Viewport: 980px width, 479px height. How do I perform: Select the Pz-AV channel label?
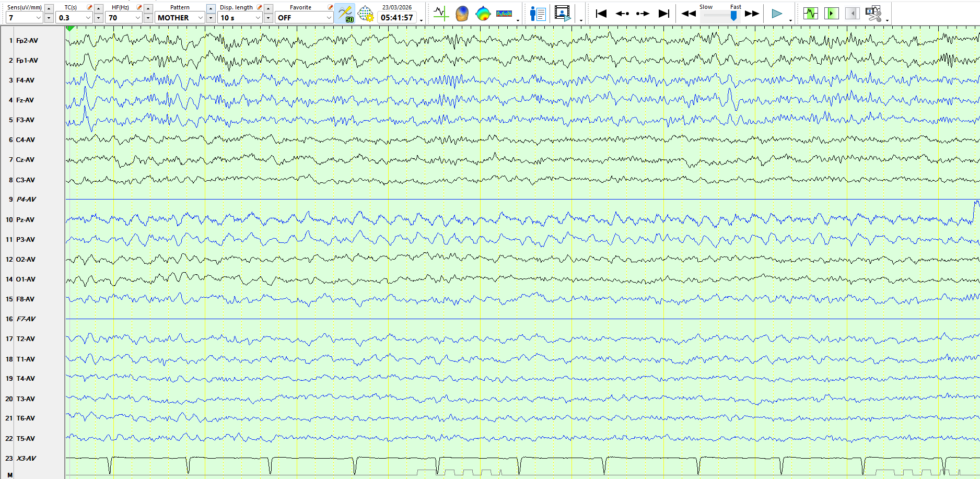tap(26, 219)
